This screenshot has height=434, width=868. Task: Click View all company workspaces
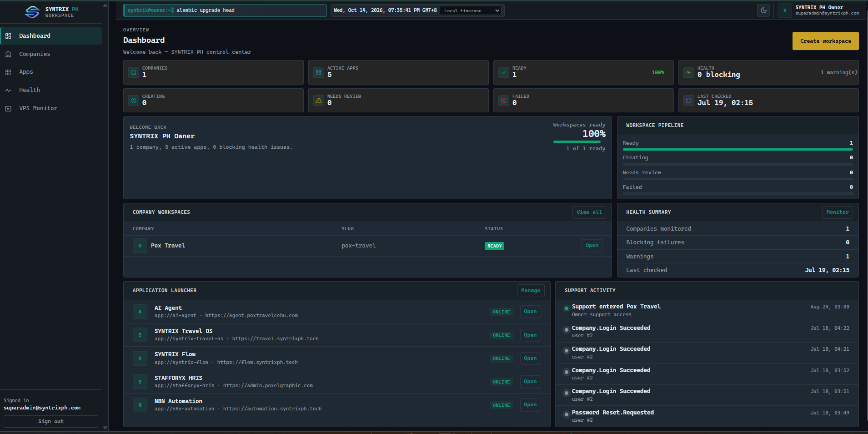[589, 212]
